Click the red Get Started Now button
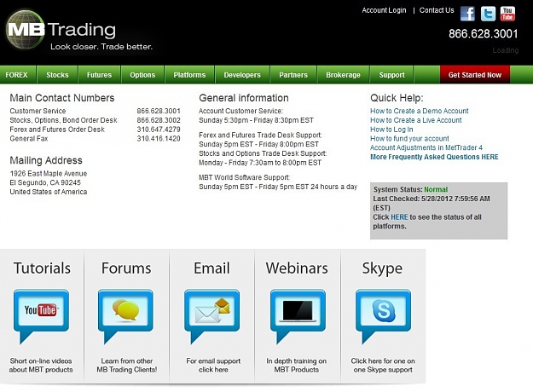The height and width of the screenshot is (392, 533). 475,75
